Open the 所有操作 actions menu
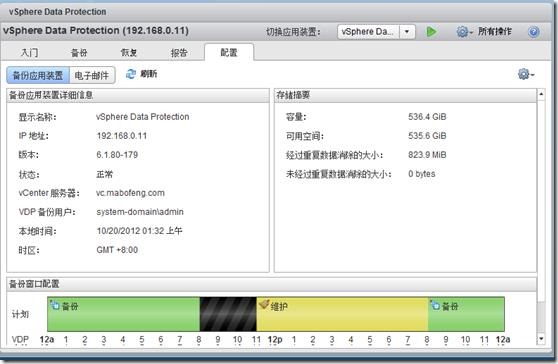Image resolution: width=558 pixels, height=364 pixels. point(495,32)
